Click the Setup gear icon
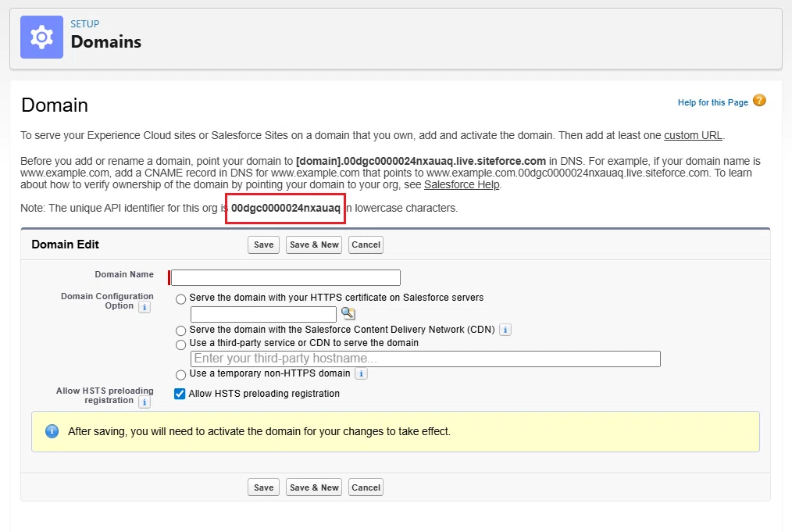Screen dimensions: 792x532 [41, 37]
